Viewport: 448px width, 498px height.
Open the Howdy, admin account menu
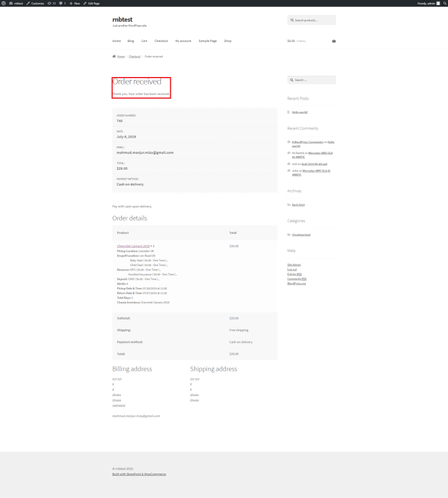tap(429, 3)
